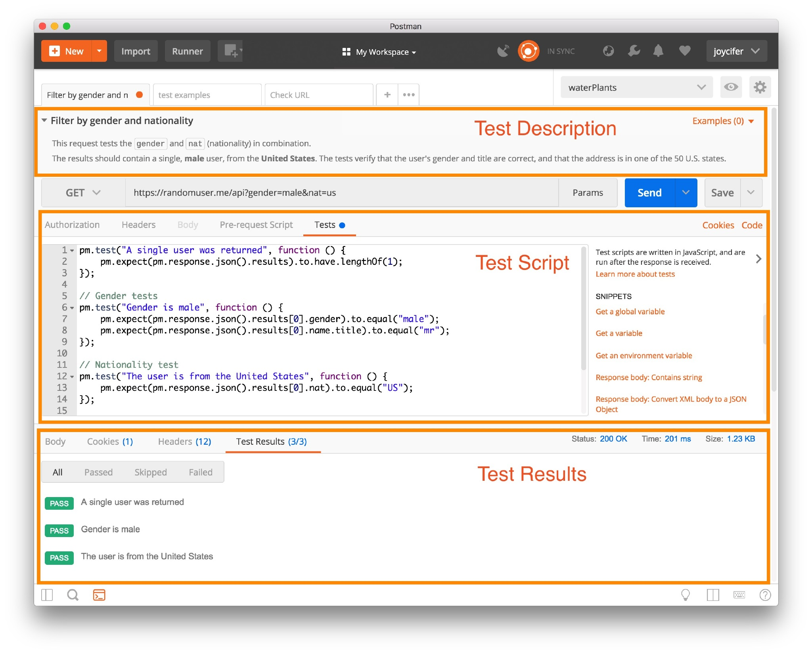The image size is (812, 654).
Task: Toggle the sidebar visibility icon
Action: (x=47, y=595)
